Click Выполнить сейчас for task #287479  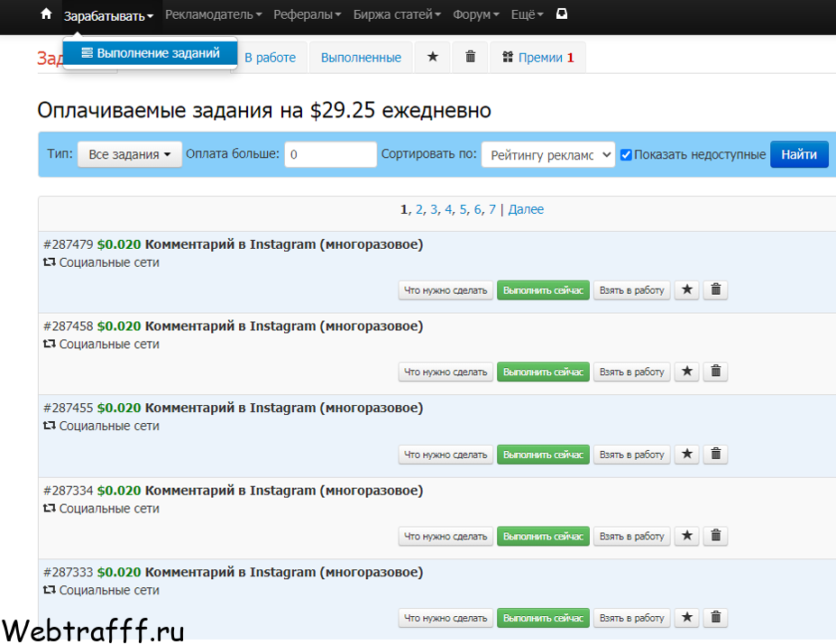[543, 290]
